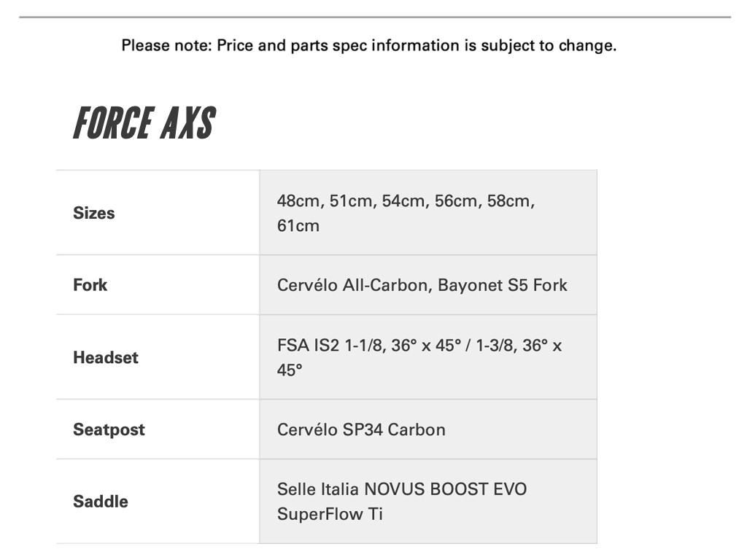Click the price and parts spec notice
Screen dimensions: 747x560
pos(368,45)
